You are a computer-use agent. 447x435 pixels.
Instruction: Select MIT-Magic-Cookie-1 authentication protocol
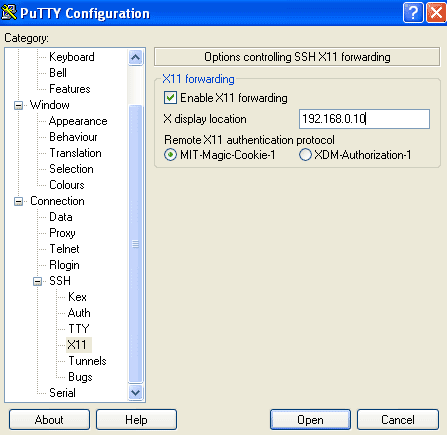pos(170,155)
